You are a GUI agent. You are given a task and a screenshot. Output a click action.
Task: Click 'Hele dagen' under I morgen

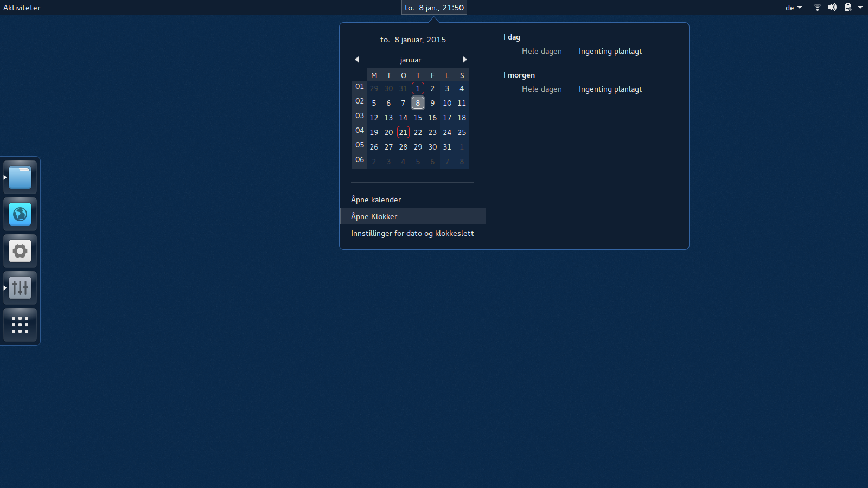(542, 89)
